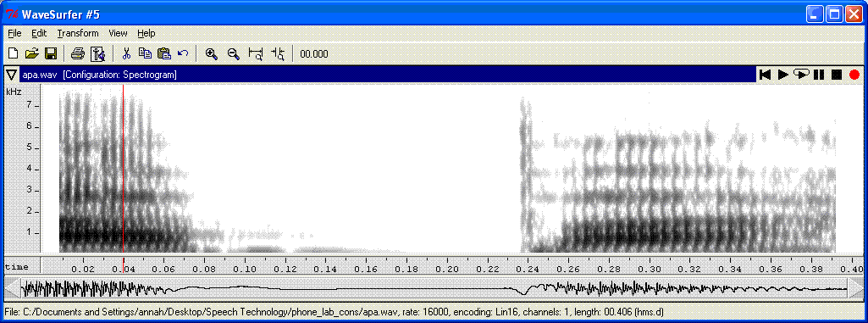
Task: Open the View menu
Action: click(118, 33)
